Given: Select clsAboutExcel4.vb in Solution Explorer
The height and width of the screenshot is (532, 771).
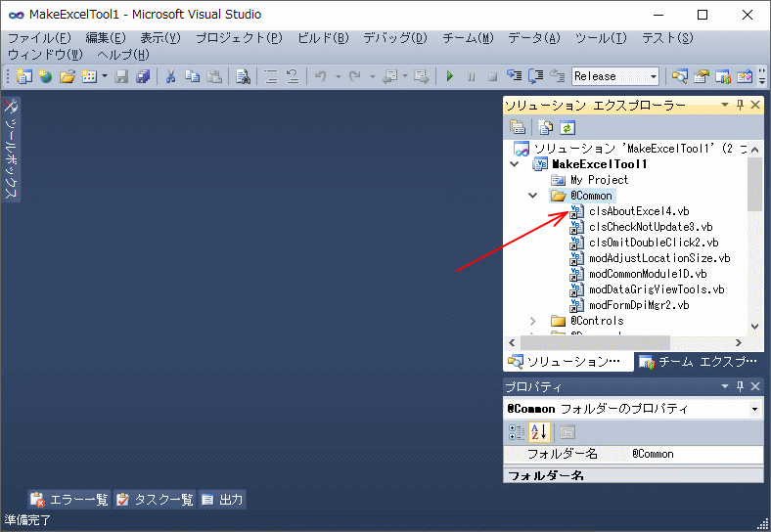Looking at the screenshot, I should (x=639, y=211).
